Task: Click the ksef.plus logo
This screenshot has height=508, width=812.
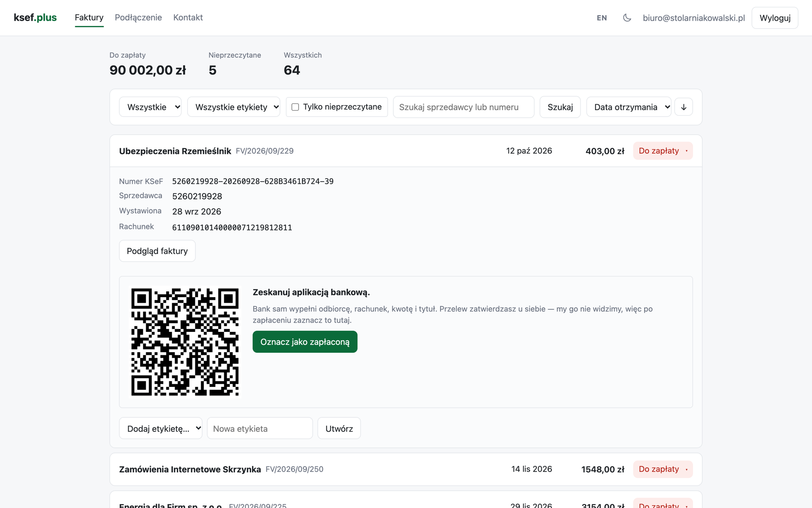Action: coord(35,18)
